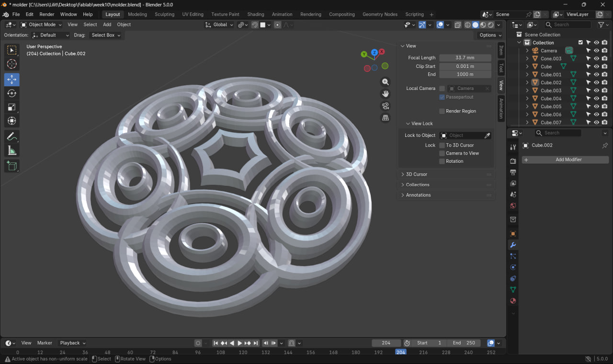Switch to orthographic view grid icon

pos(386,118)
